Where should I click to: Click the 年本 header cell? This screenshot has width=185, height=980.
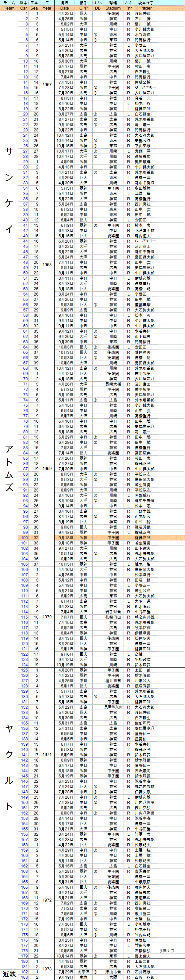[34, 3]
